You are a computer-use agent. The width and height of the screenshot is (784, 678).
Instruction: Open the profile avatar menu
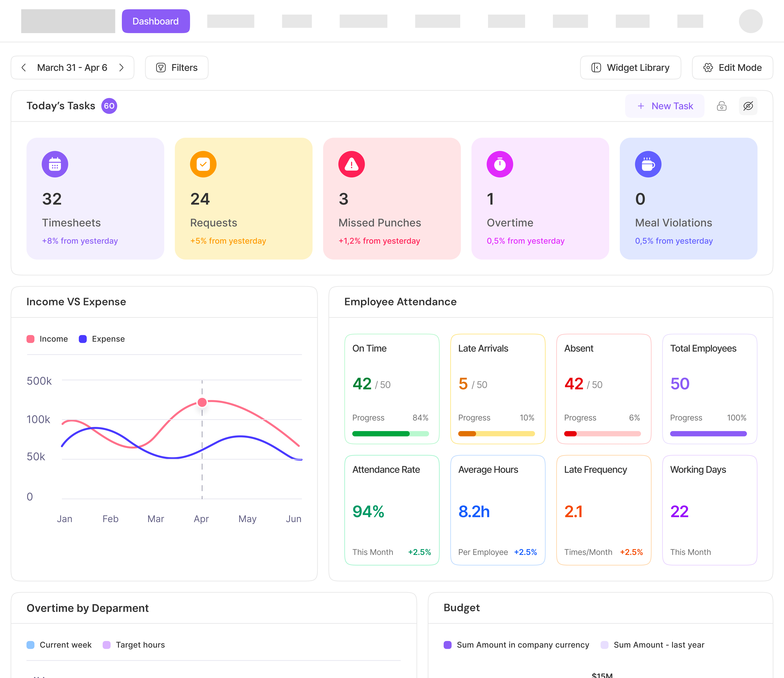point(751,21)
